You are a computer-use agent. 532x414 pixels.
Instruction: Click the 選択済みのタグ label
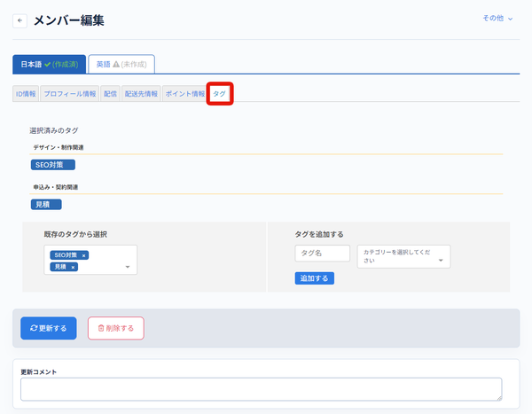tap(54, 130)
